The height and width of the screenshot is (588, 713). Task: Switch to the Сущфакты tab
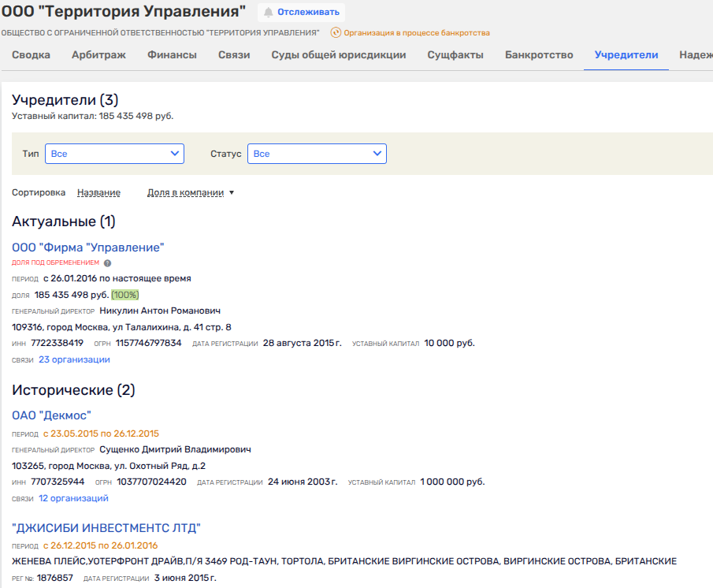tap(455, 55)
